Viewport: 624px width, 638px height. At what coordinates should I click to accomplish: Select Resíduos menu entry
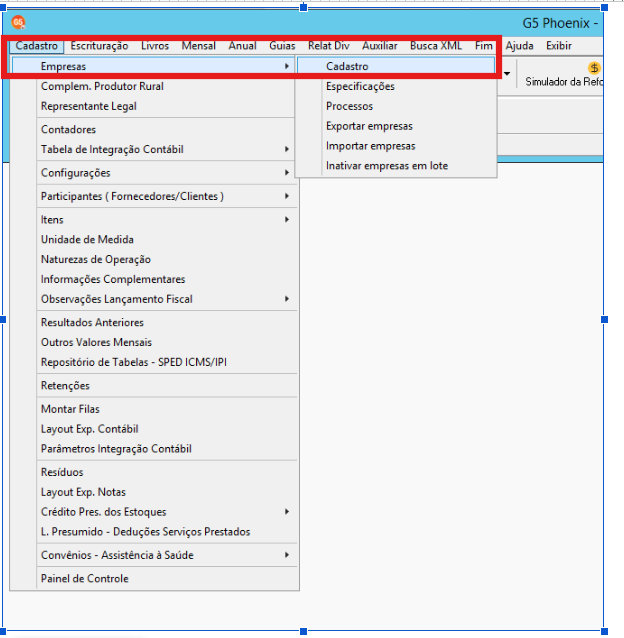click(153, 472)
